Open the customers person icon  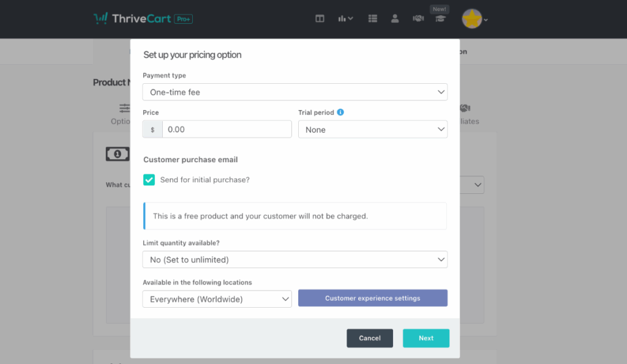pyautogui.click(x=395, y=18)
